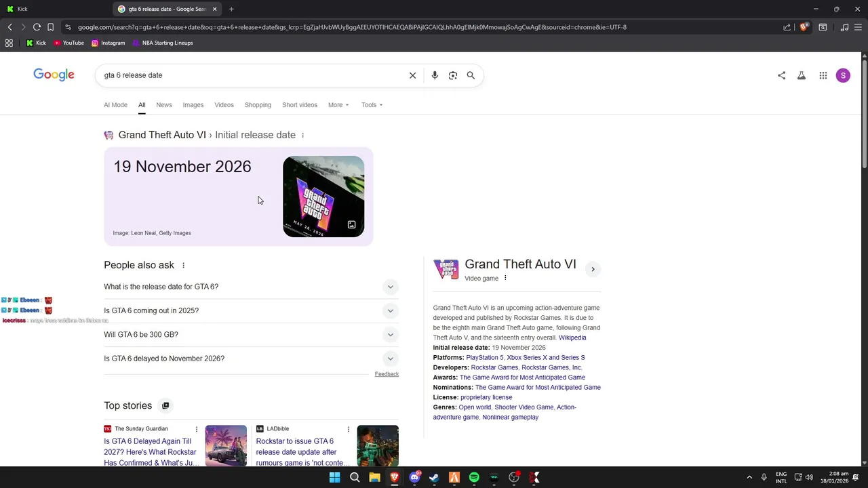
Task: Open options dots for LADbible story
Action: tap(349, 429)
